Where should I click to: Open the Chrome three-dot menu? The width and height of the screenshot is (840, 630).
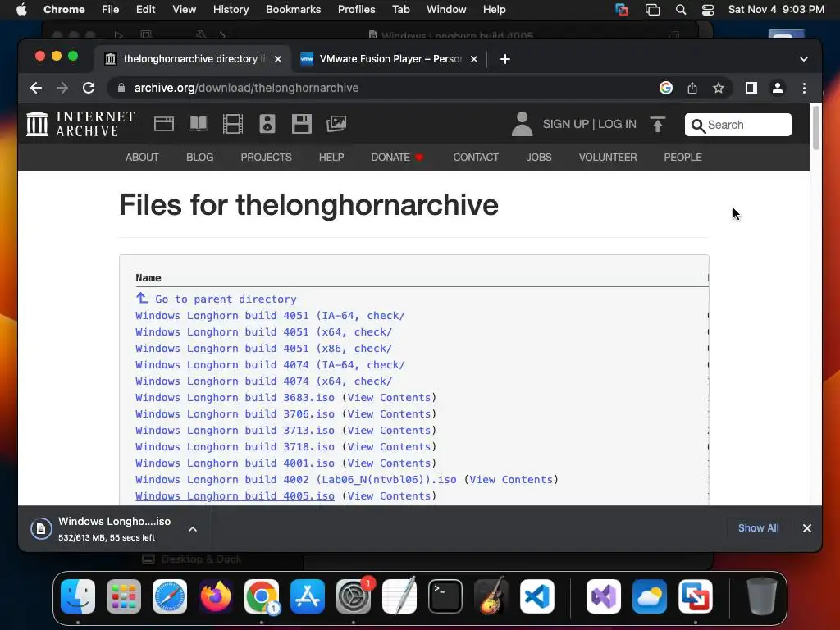[804, 88]
